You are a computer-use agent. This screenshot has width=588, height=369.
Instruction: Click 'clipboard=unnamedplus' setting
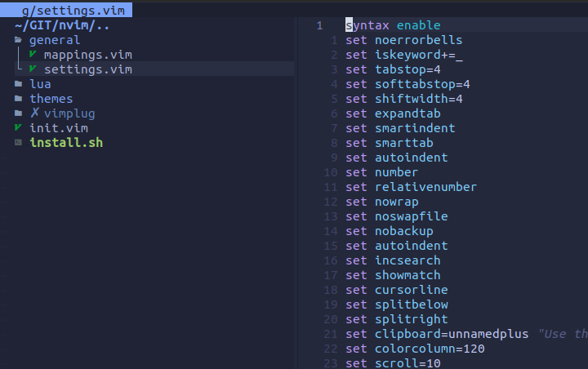click(452, 334)
